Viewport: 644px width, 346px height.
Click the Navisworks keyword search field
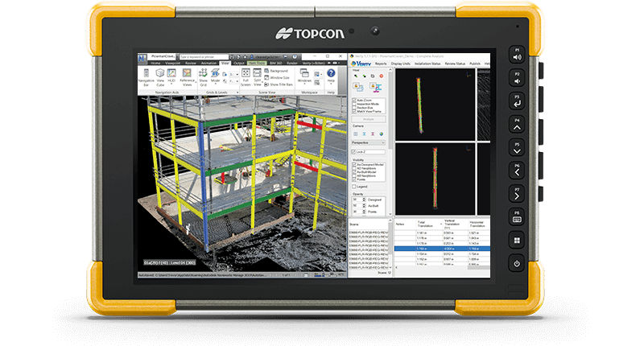204,56
